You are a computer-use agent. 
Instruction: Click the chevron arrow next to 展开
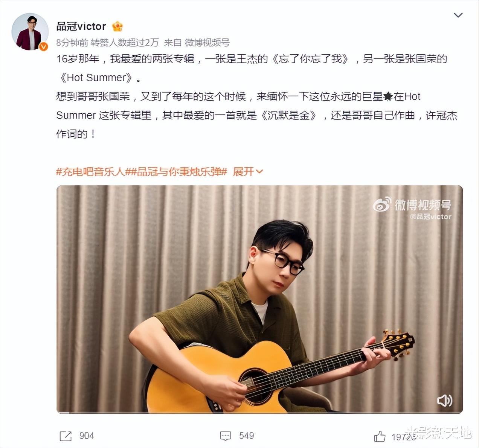(x=259, y=172)
